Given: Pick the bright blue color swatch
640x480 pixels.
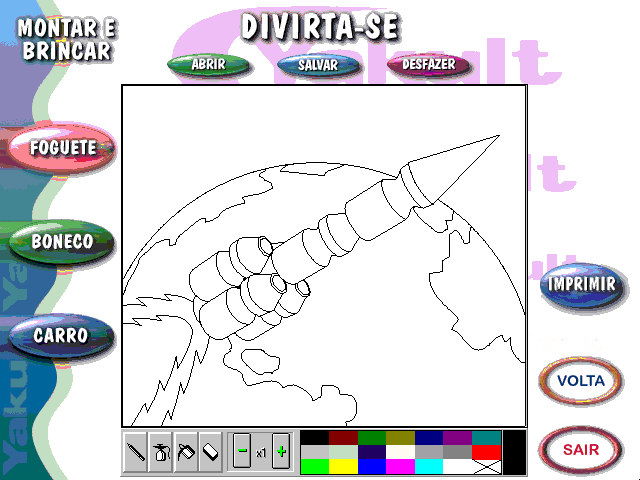Looking at the screenshot, I should [x=372, y=467].
